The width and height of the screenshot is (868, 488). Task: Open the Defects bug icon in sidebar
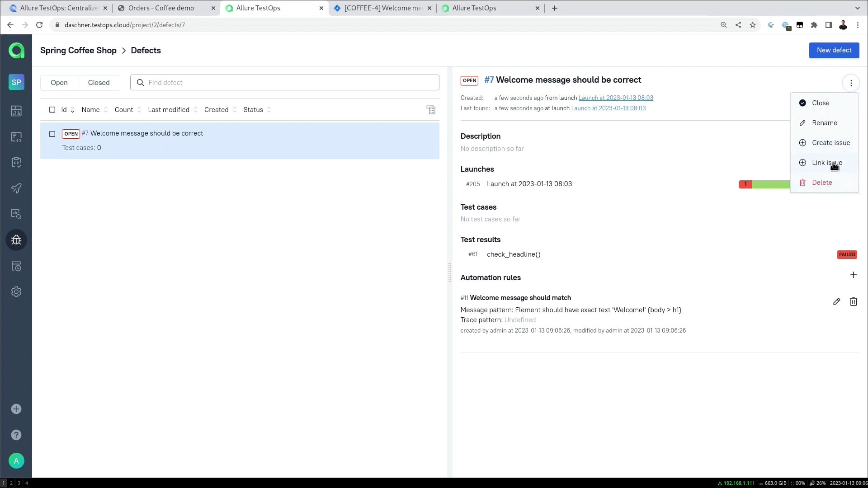point(16,240)
